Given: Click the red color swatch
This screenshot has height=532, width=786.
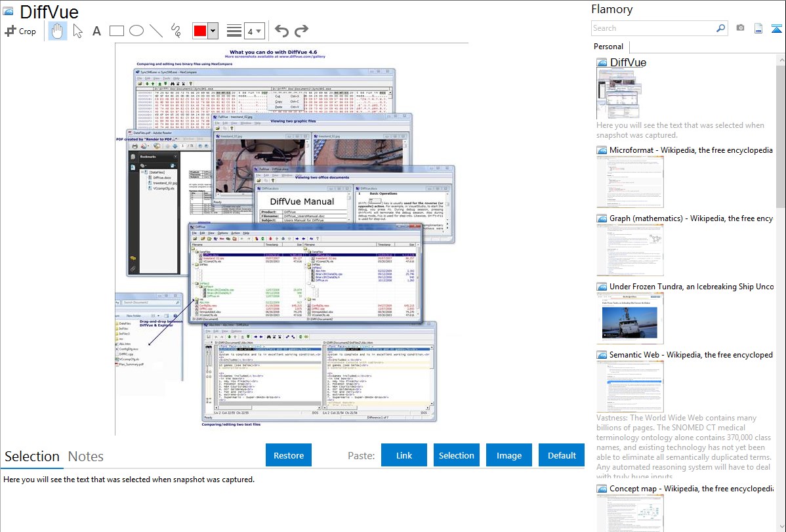Looking at the screenshot, I should coord(200,31).
